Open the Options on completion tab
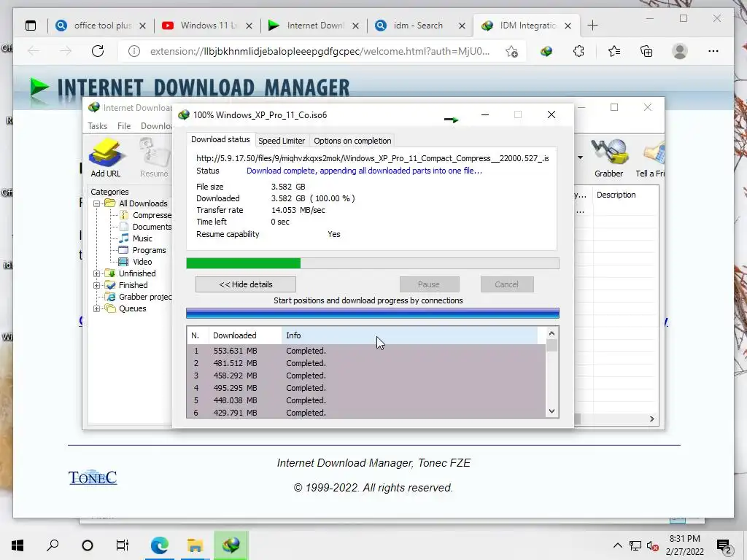747x560 pixels. coord(352,141)
